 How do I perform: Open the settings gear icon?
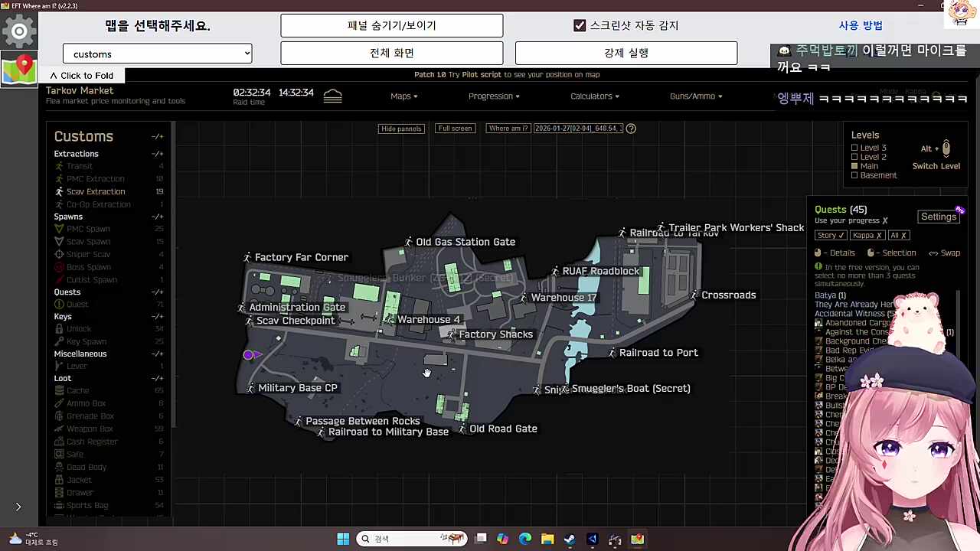coord(19,31)
